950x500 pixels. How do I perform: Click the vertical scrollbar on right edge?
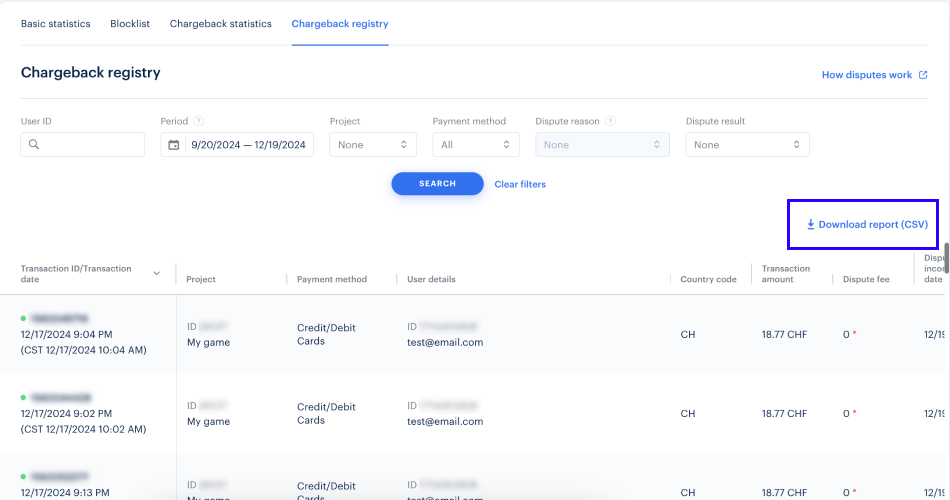[946, 256]
